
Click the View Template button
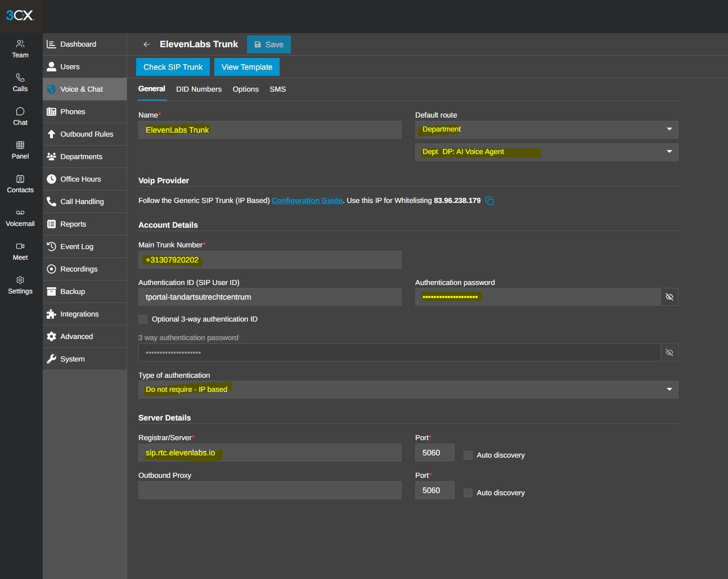click(x=247, y=67)
